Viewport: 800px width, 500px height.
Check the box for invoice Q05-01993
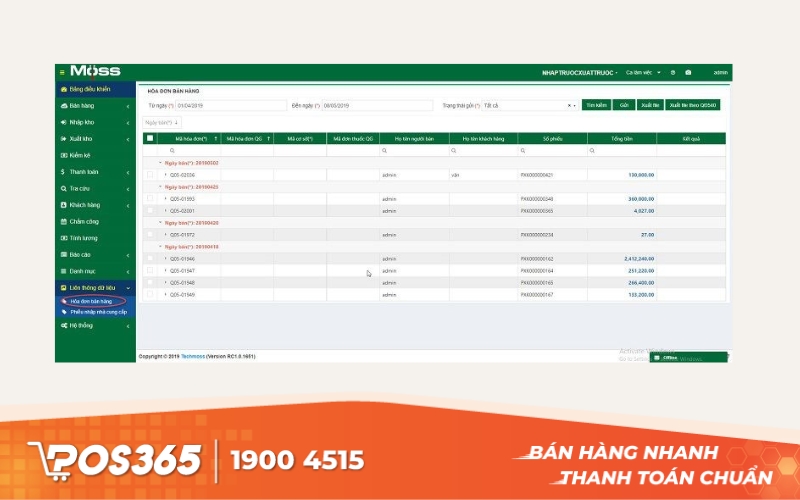coord(150,198)
